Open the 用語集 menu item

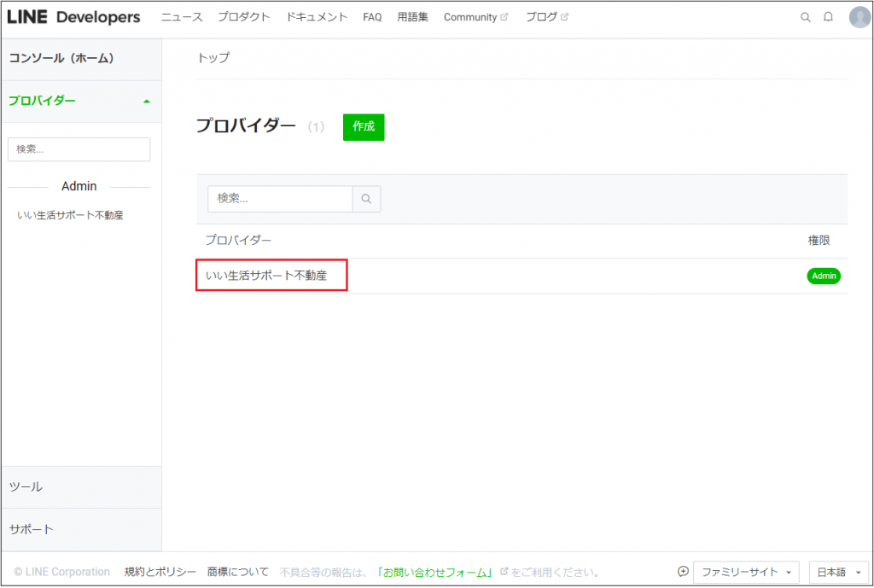click(x=412, y=17)
